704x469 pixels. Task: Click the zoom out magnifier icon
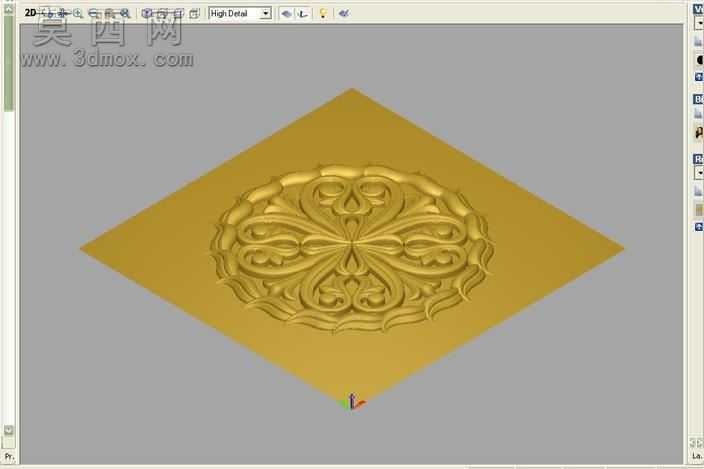93,13
